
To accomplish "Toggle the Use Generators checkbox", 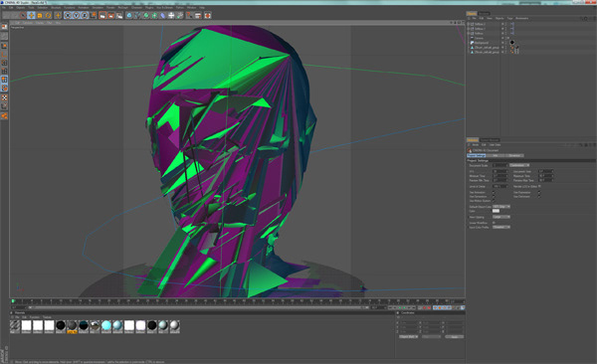I will [x=494, y=197].
